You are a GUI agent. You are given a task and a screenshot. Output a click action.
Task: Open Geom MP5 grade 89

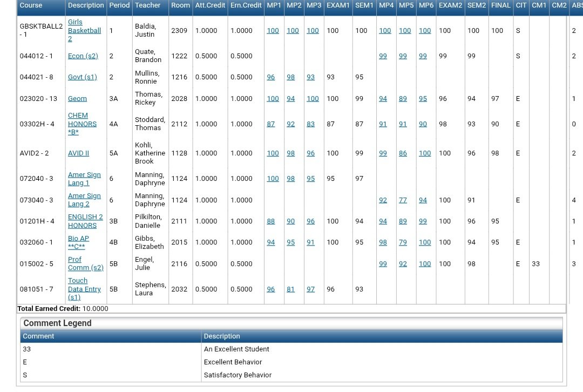tap(403, 99)
